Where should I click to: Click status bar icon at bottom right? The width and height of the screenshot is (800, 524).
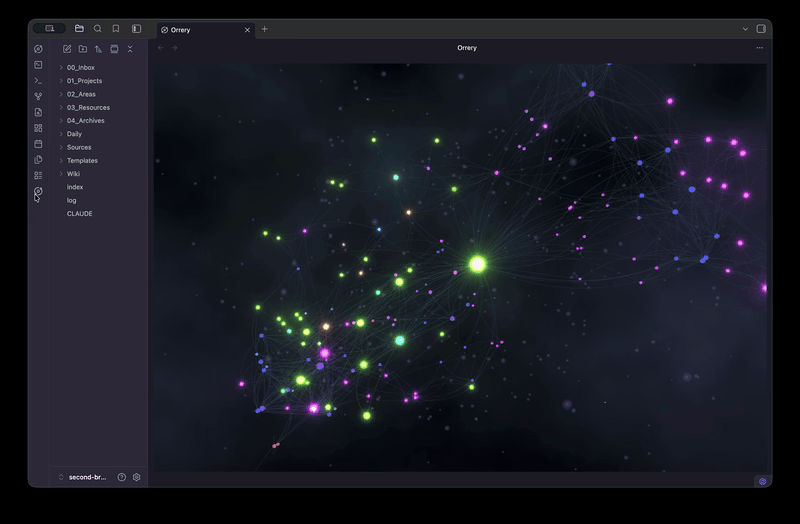762,482
